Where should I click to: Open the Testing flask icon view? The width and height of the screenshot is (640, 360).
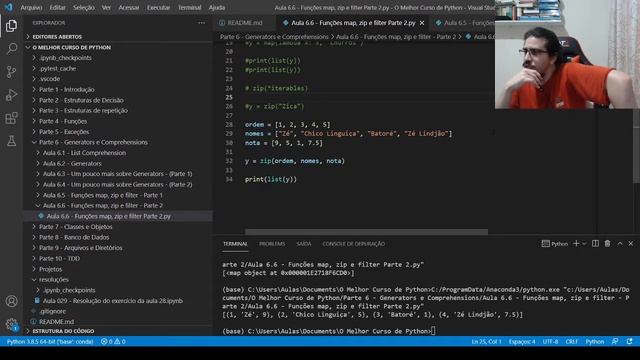click(11, 141)
